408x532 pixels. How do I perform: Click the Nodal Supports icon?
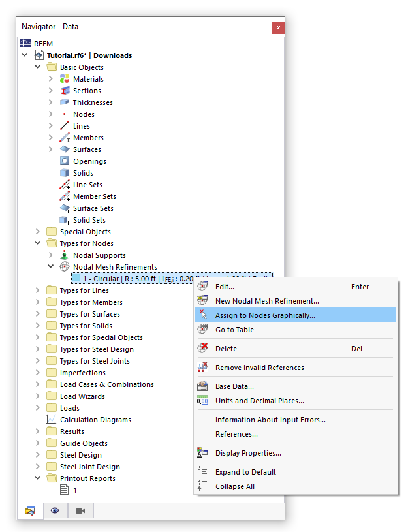(x=64, y=255)
